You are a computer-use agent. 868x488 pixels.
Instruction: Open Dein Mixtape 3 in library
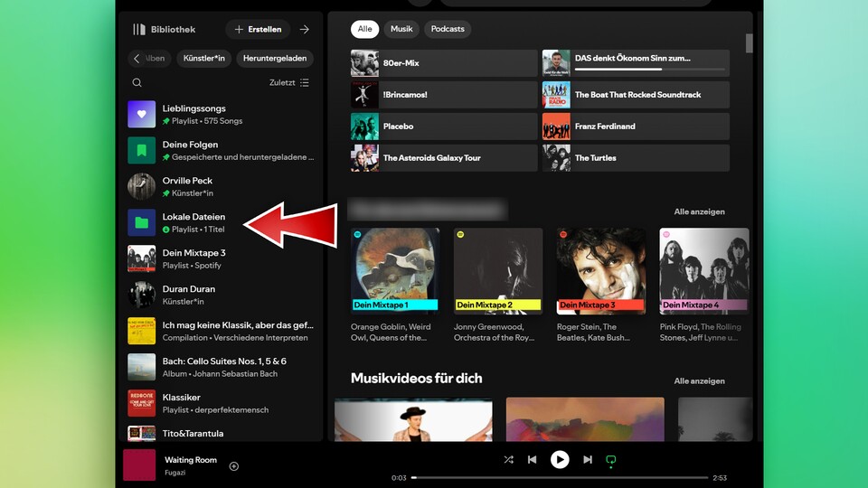coord(222,259)
